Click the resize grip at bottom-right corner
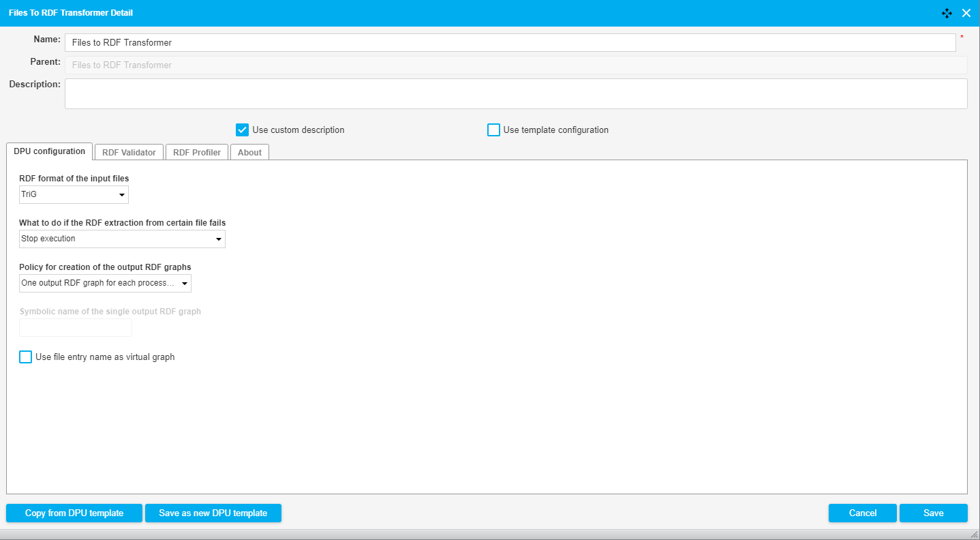980x540 pixels. tap(974, 535)
